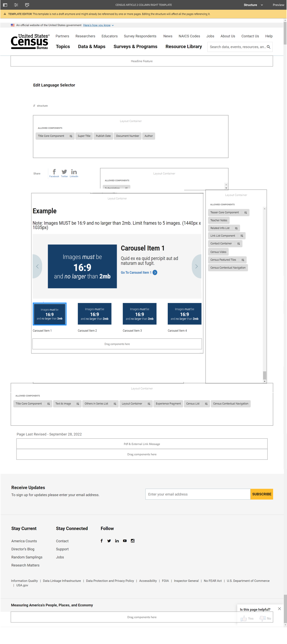Open footer Instagram follow icon

[133, 541]
